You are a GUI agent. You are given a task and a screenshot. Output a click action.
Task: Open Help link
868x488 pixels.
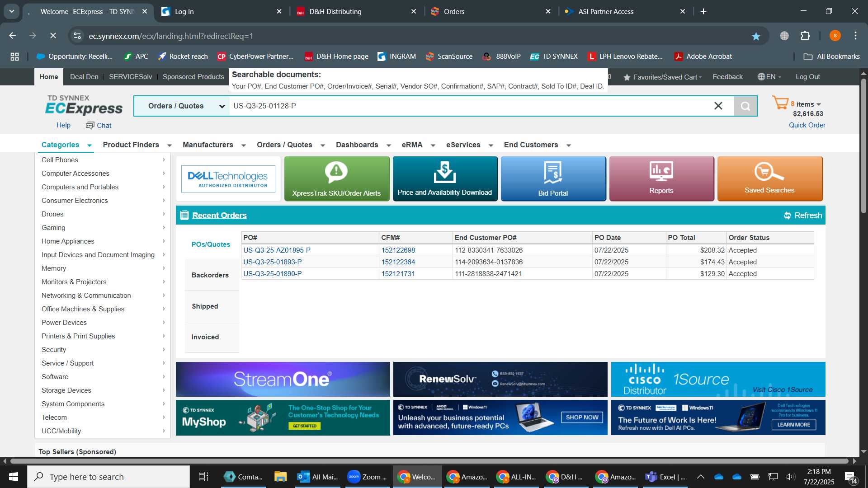click(63, 125)
